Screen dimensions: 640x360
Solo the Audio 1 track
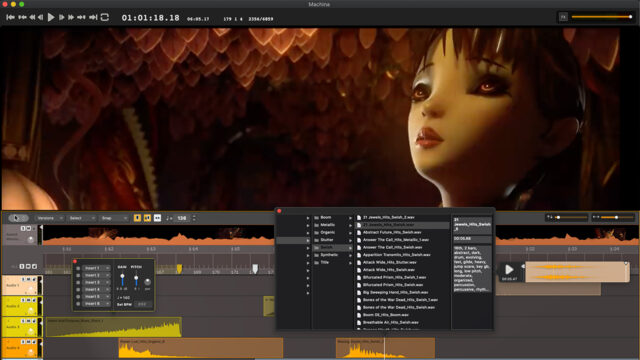24,279
